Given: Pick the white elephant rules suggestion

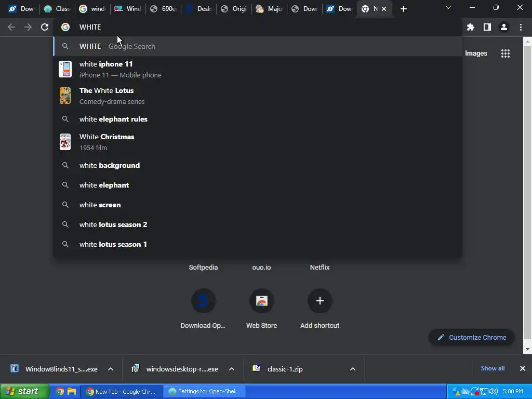Looking at the screenshot, I should point(258,119).
